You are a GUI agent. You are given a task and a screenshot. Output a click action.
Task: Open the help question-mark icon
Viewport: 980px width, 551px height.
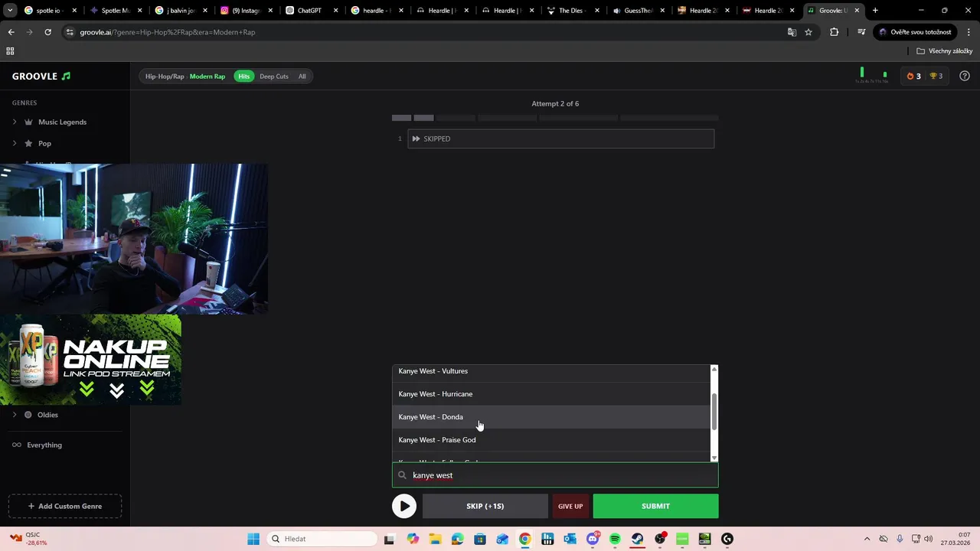click(x=965, y=76)
